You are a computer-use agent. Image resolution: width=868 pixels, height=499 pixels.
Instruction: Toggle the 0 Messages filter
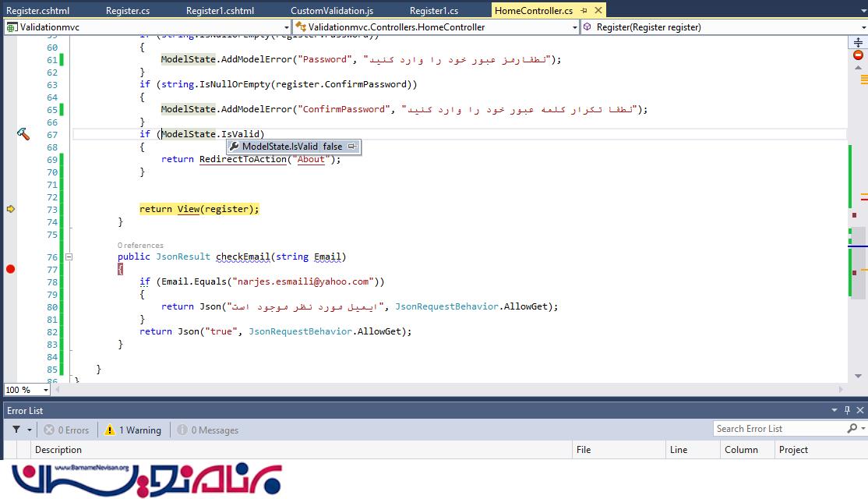click(207, 430)
